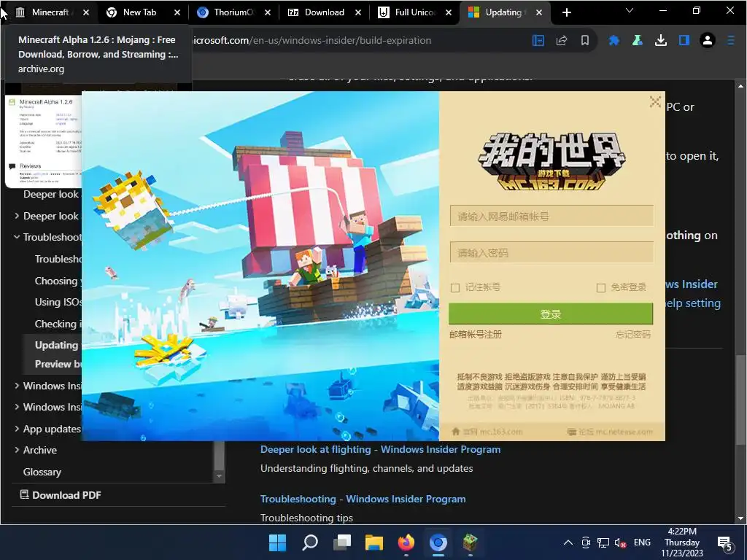Open the 邮箱帐号注册 email registration link
The image size is (747, 560).
pyautogui.click(x=476, y=334)
